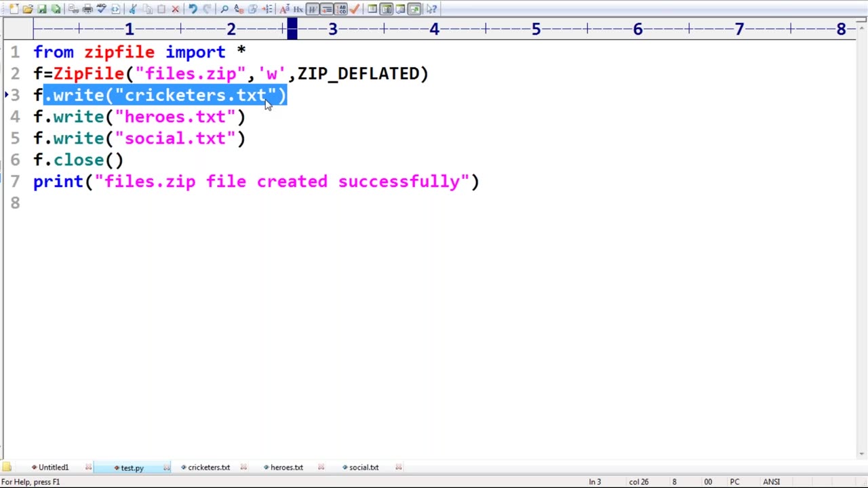Click the folder icon at bottom-left
868x488 pixels.
coord(7,467)
